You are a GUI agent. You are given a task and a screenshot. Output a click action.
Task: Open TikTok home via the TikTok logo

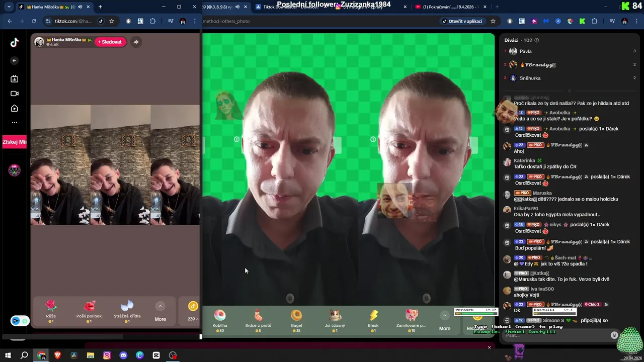[15, 43]
